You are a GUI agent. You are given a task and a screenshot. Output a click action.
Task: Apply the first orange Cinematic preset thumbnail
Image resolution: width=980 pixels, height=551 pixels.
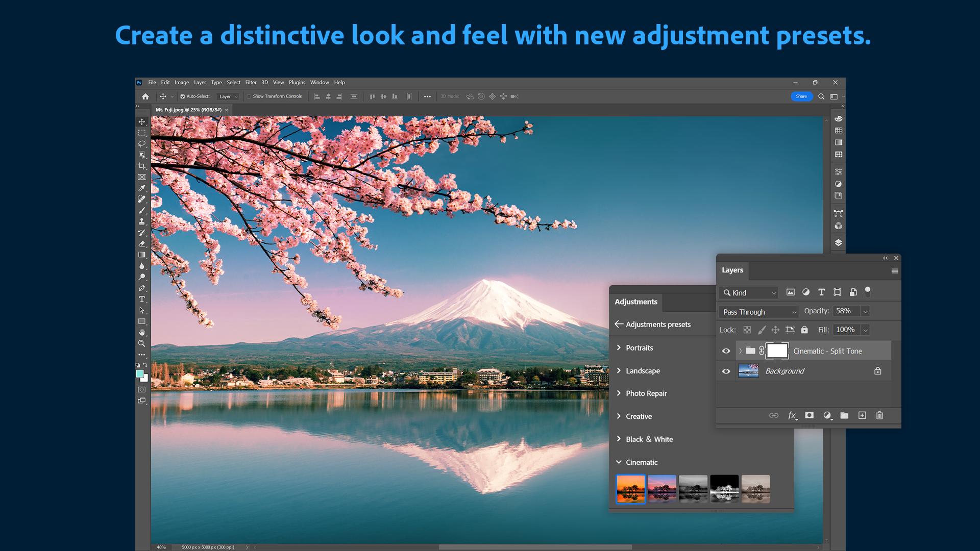tap(630, 488)
